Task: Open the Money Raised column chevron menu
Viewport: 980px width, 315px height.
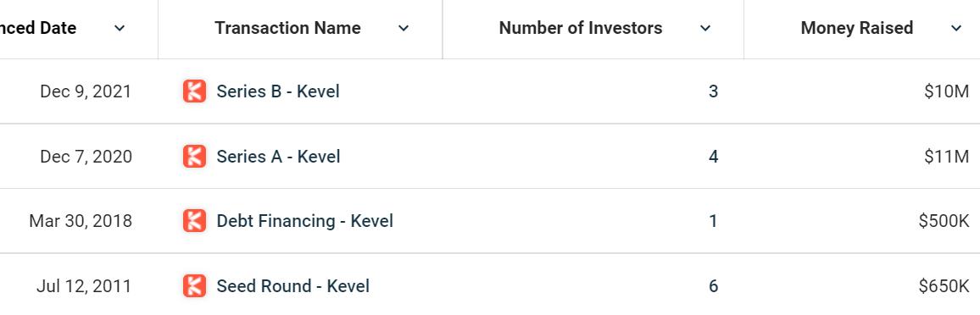Action: [x=956, y=28]
